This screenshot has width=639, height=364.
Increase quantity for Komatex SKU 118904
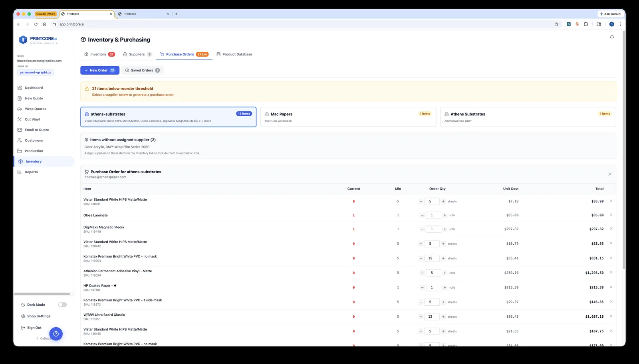tap(443, 258)
